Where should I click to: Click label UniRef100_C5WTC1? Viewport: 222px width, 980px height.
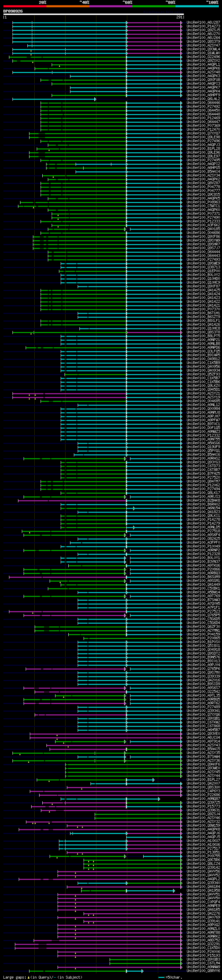coord(203,206)
